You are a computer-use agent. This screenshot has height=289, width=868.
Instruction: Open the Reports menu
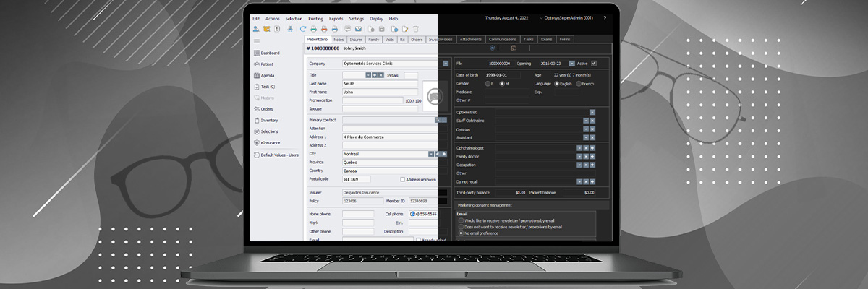click(x=336, y=18)
